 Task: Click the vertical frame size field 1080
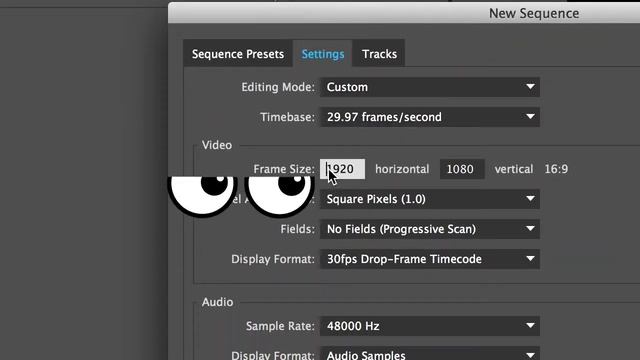(x=462, y=169)
